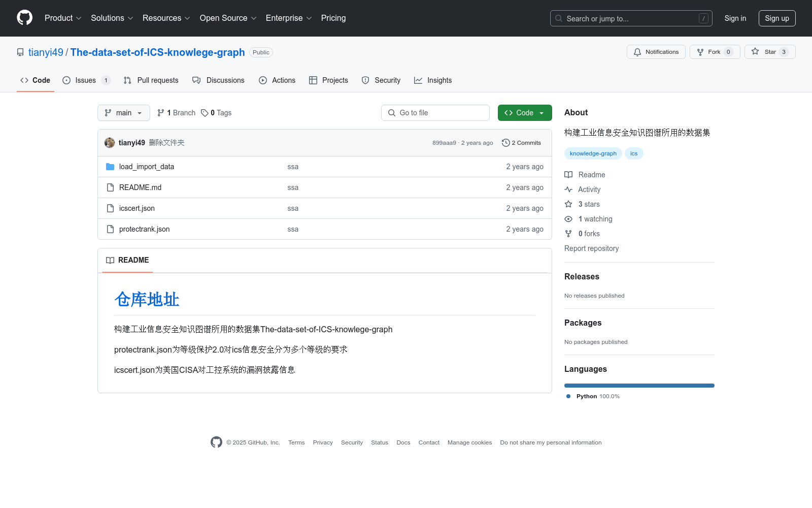The image size is (812, 508).
Task: Click the Python language bar
Action: 639,386
